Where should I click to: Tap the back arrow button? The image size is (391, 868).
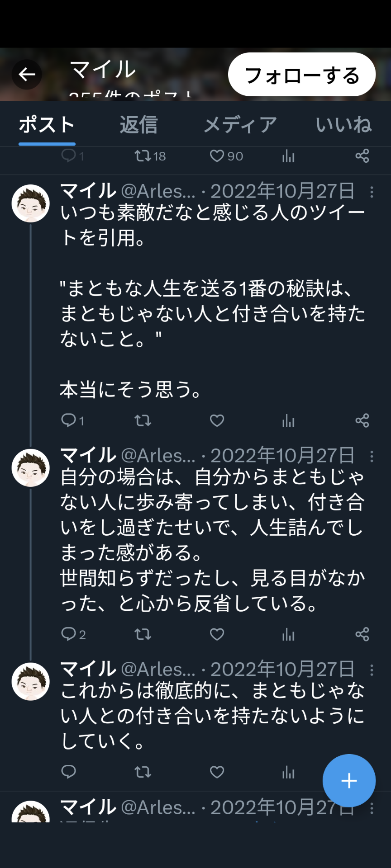click(x=27, y=74)
